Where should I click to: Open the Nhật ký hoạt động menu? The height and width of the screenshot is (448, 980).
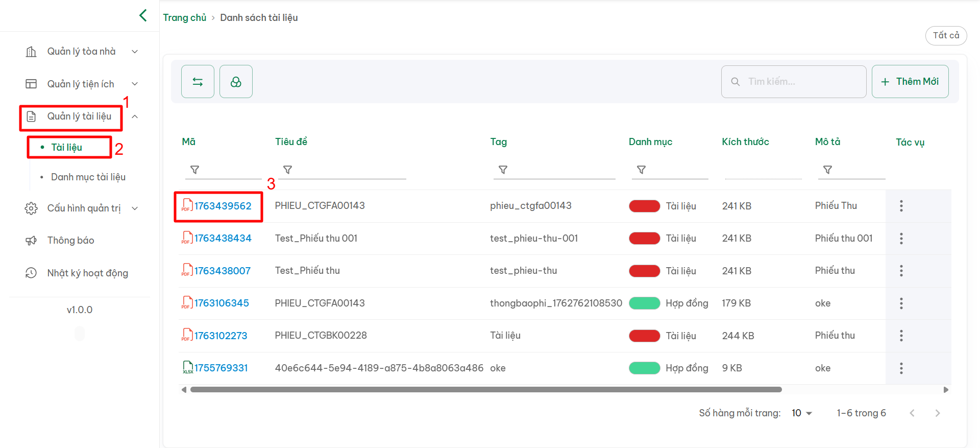[87, 273]
